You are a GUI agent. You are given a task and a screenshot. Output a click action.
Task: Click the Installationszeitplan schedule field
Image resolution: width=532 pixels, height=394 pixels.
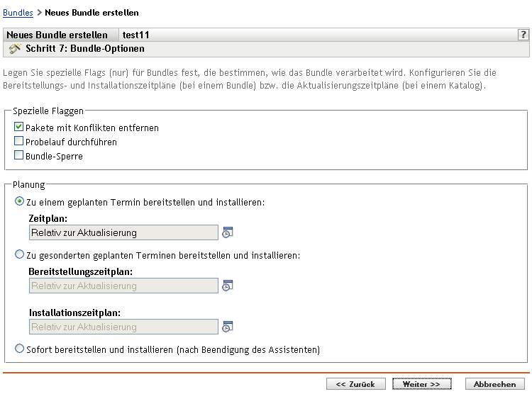(x=123, y=327)
